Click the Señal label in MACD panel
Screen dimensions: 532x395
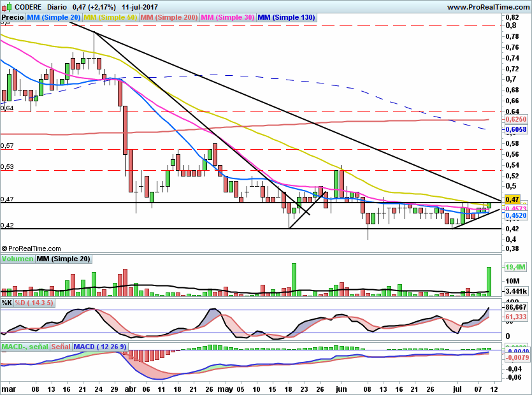61,347
